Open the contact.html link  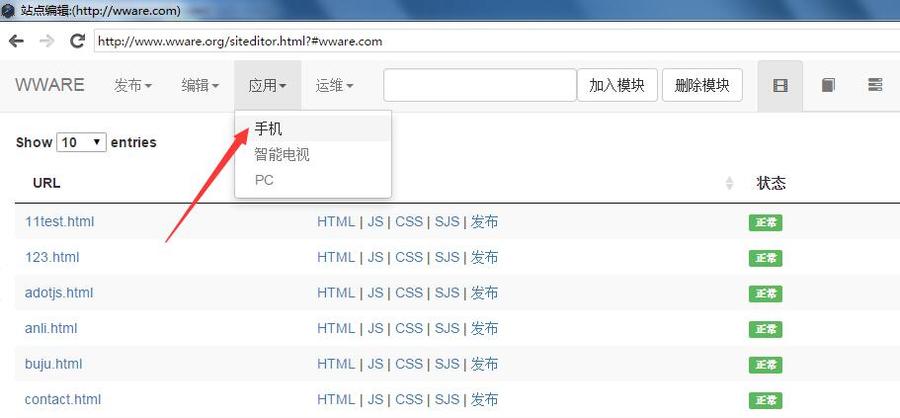click(63, 400)
